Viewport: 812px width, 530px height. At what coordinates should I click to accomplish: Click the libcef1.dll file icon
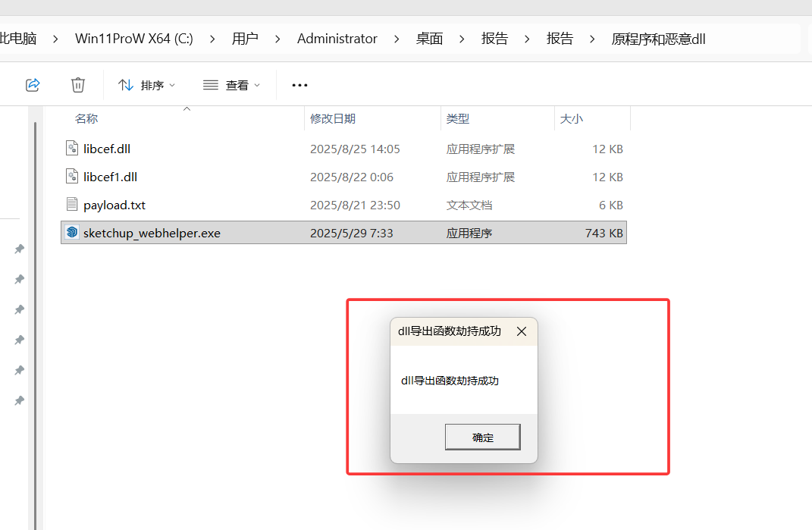72,176
